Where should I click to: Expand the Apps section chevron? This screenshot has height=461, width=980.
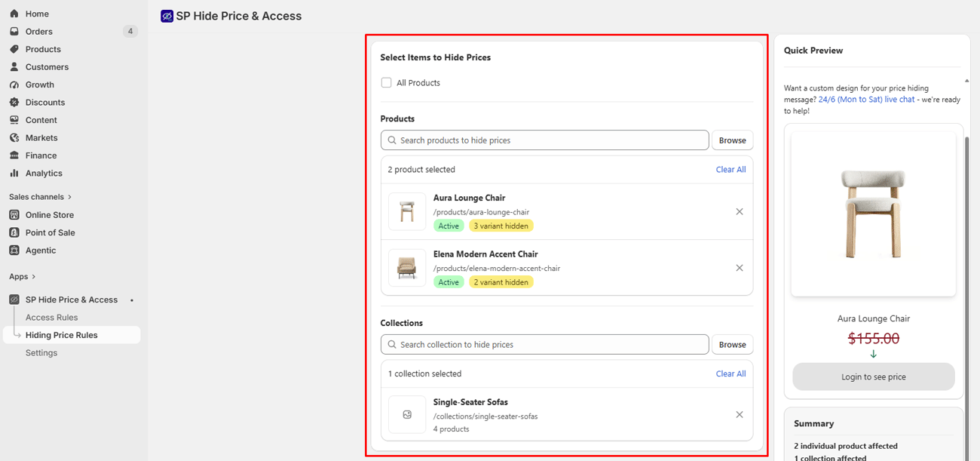click(34, 277)
